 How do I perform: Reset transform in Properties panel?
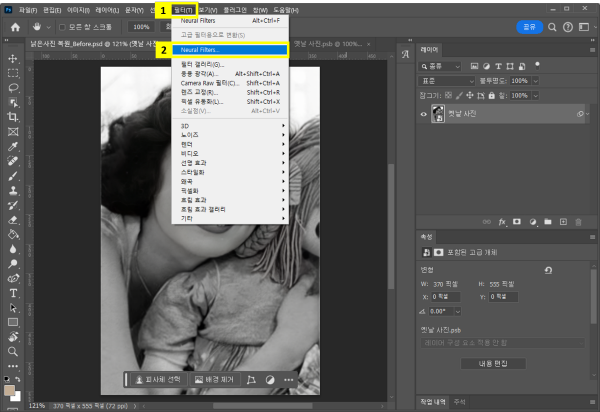point(548,270)
